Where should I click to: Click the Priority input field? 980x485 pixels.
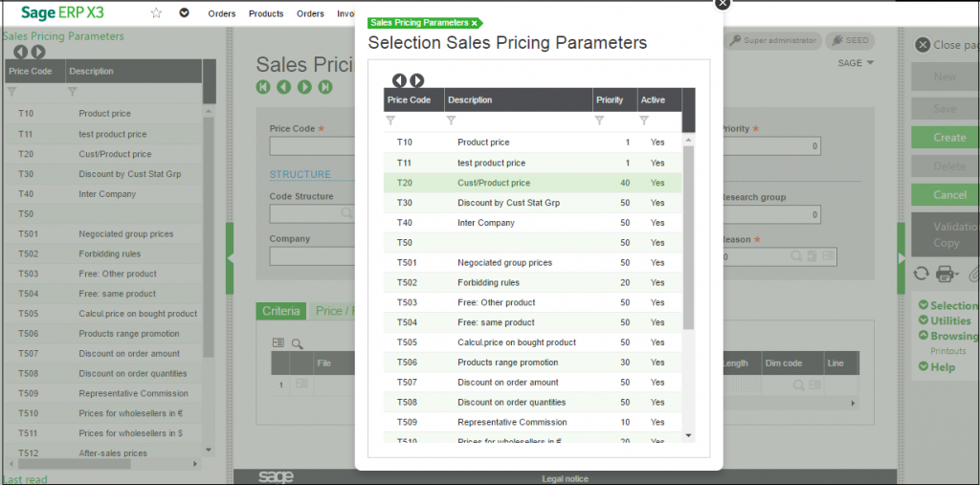[x=770, y=146]
